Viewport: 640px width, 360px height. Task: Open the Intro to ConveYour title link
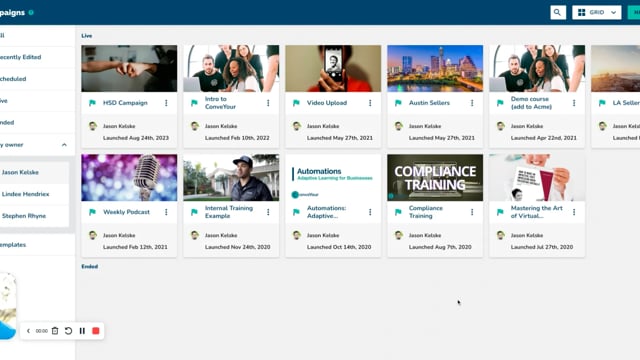tap(220, 103)
